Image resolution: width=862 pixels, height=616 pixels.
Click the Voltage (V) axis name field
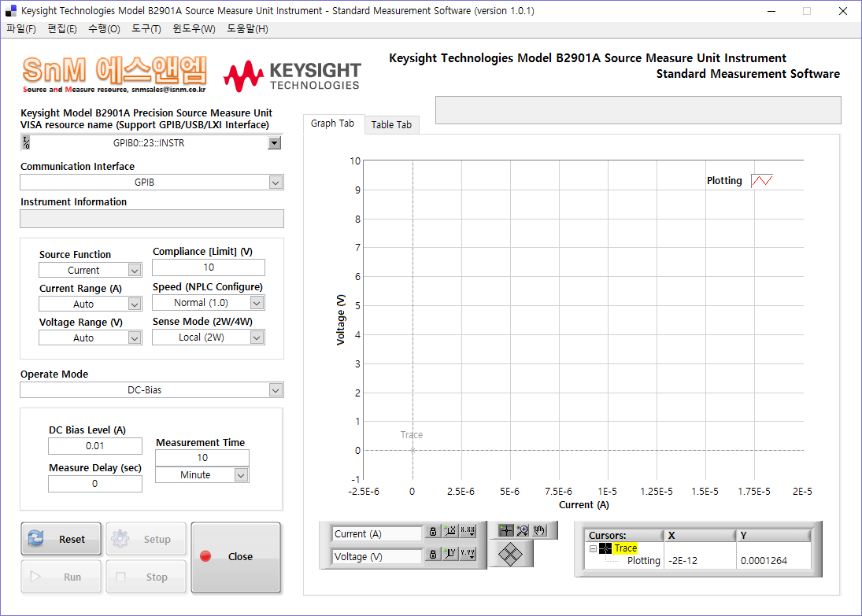click(x=376, y=557)
